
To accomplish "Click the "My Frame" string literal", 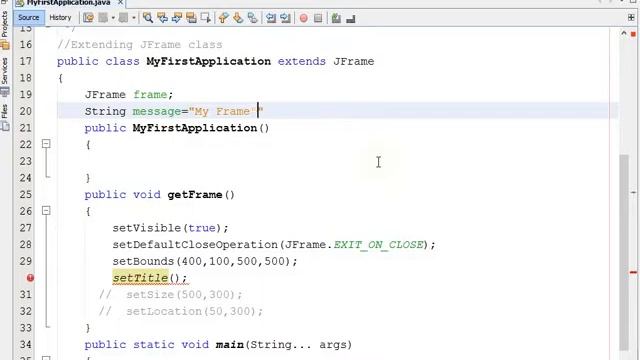I will coord(227,111).
